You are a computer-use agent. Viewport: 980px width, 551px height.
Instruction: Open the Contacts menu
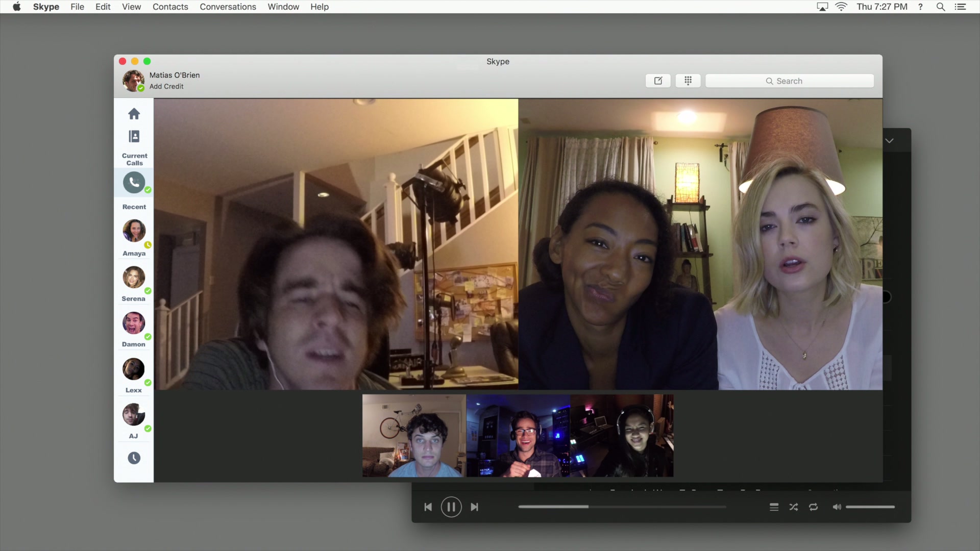[170, 7]
